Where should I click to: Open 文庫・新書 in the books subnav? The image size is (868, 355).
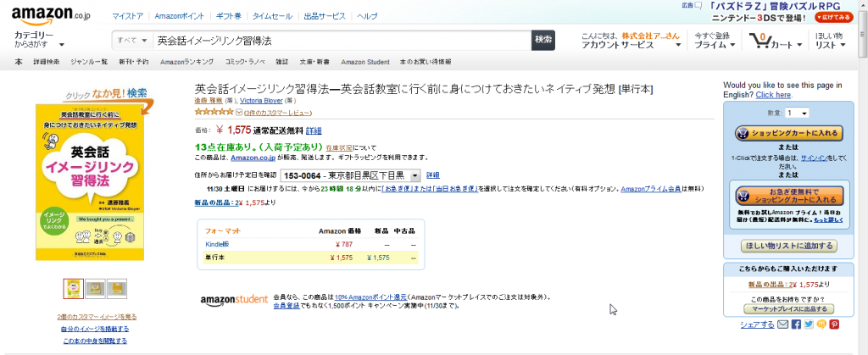314,61
